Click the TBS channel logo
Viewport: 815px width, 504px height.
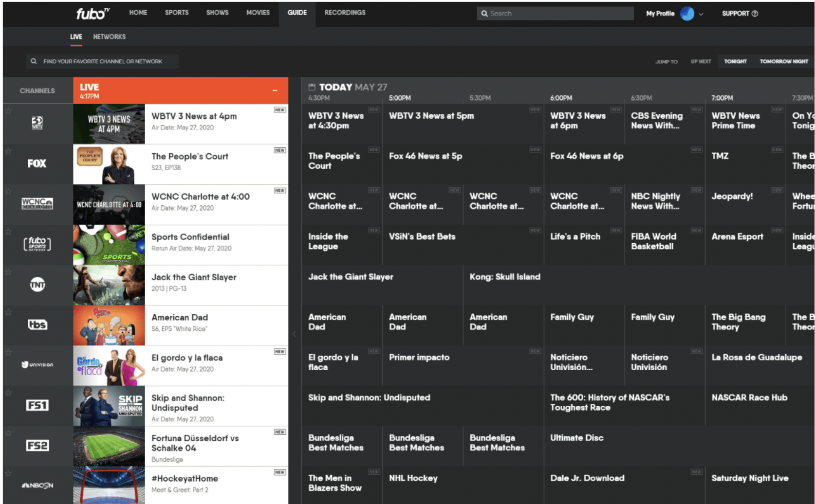click(37, 324)
